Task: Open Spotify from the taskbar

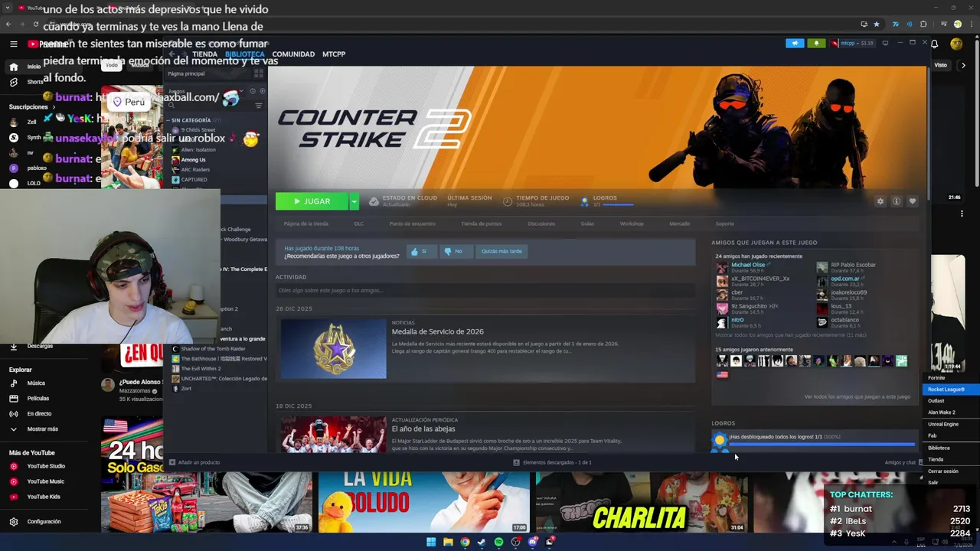Action: (498, 543)
